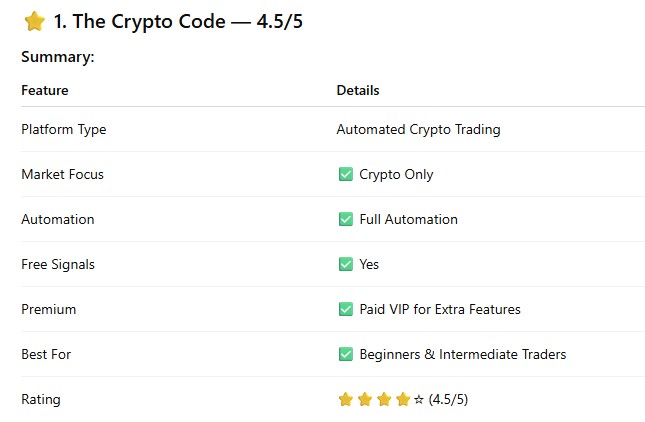Click the checkmark beside Beginners & Intermediate Traders
Screen dimensions: 645x422
(x=346, y=355)
